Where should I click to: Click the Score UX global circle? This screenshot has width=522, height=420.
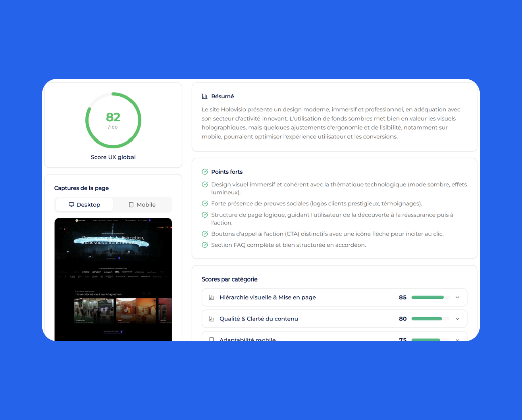pyautogui.click(x=113, y=120)
